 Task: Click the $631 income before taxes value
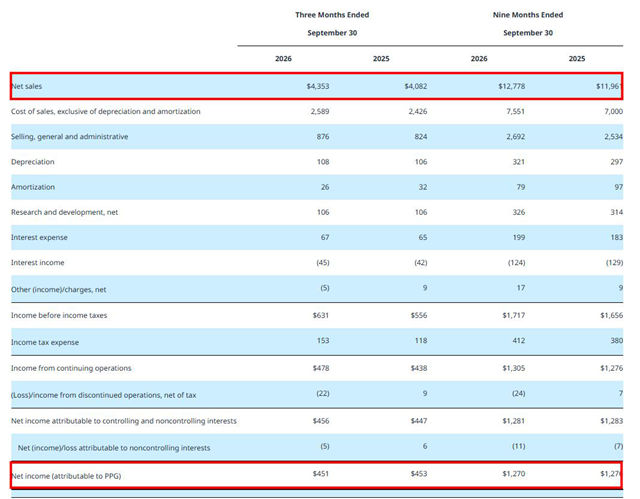(x=321, y=315)
